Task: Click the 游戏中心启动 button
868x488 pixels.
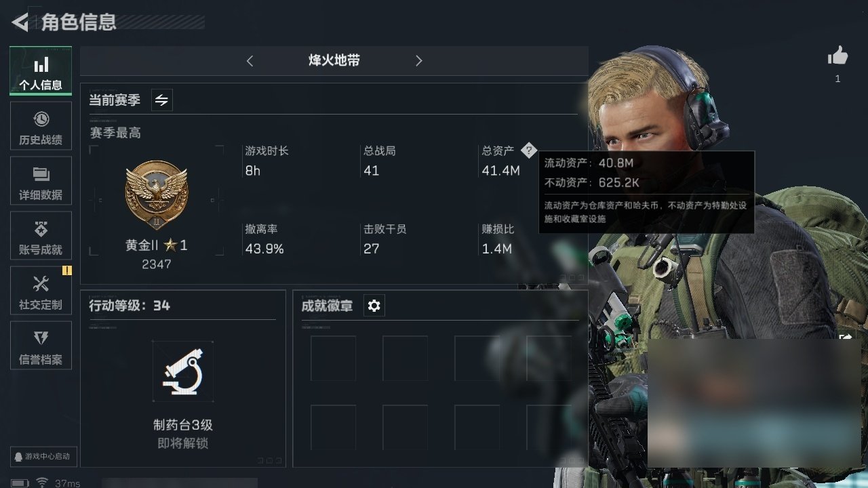Action: [43, 456]
